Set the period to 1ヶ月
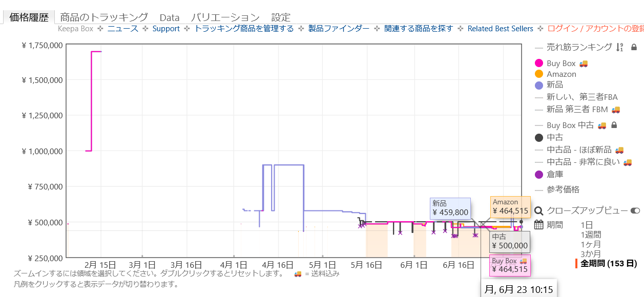 point(591,244)
